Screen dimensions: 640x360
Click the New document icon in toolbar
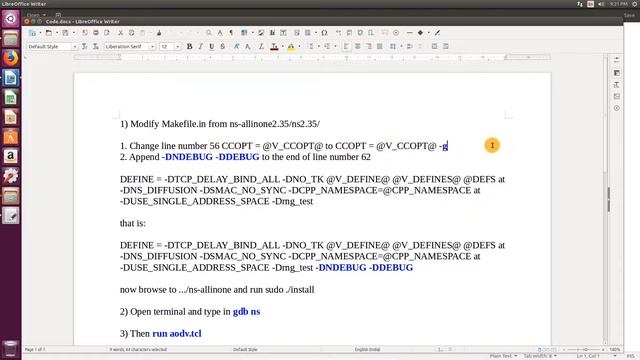(x=32, y=33)
